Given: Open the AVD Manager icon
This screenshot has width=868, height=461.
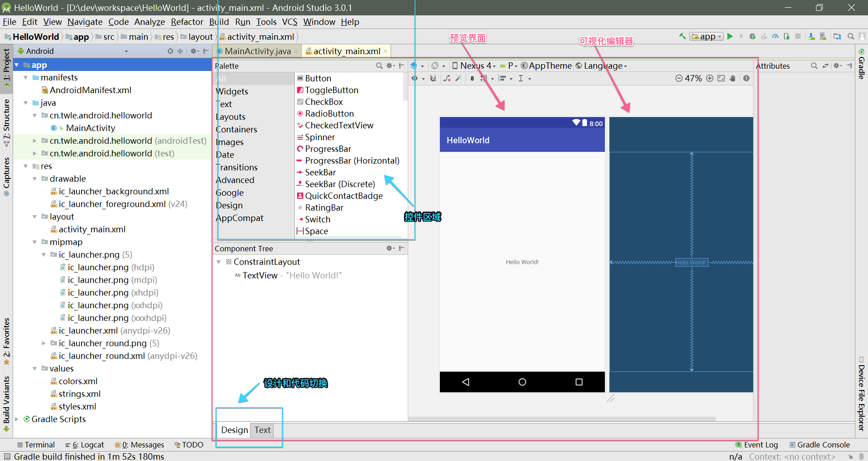Looking at the screenshot, I should (x=823, y=37).
